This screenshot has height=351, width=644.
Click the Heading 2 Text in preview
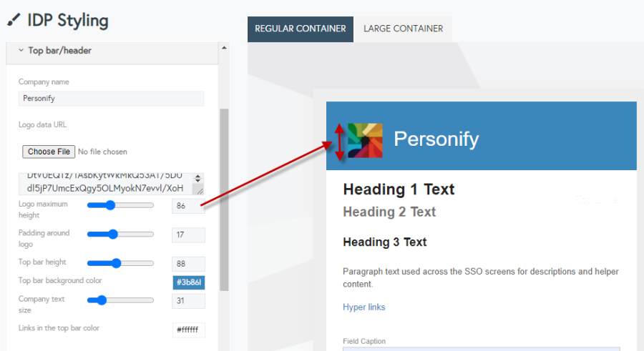(x=389, y=212)
